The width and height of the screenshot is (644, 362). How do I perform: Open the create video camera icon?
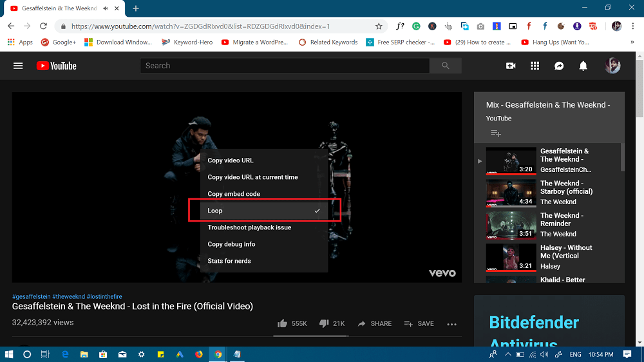pyautogui.click(x=511, y=66)
